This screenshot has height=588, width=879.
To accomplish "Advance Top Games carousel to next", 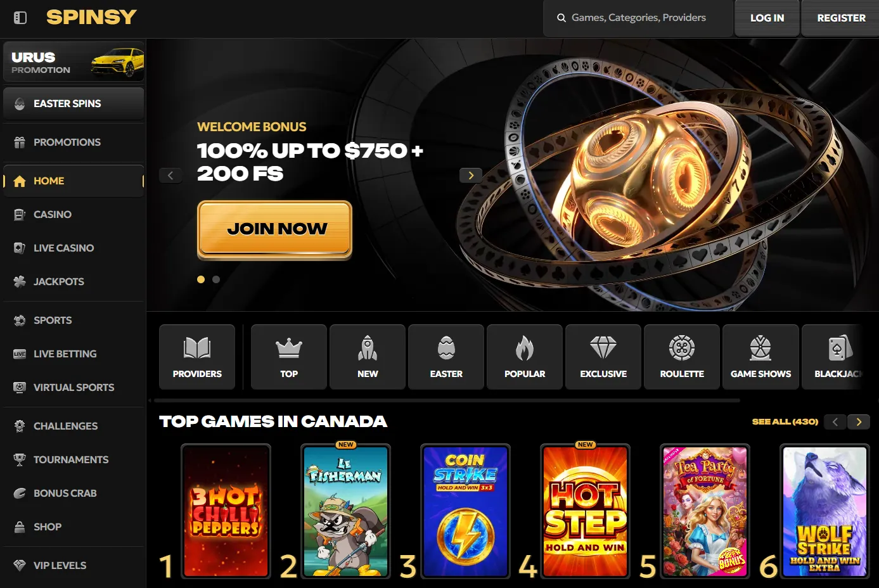I will click(x=859, y=422).
